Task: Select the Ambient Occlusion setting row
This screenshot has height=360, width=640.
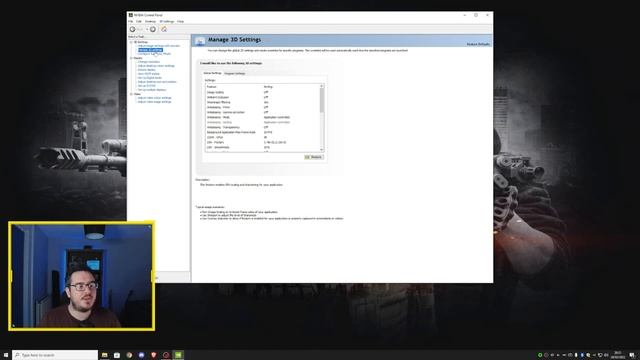Action: [262, 97]
